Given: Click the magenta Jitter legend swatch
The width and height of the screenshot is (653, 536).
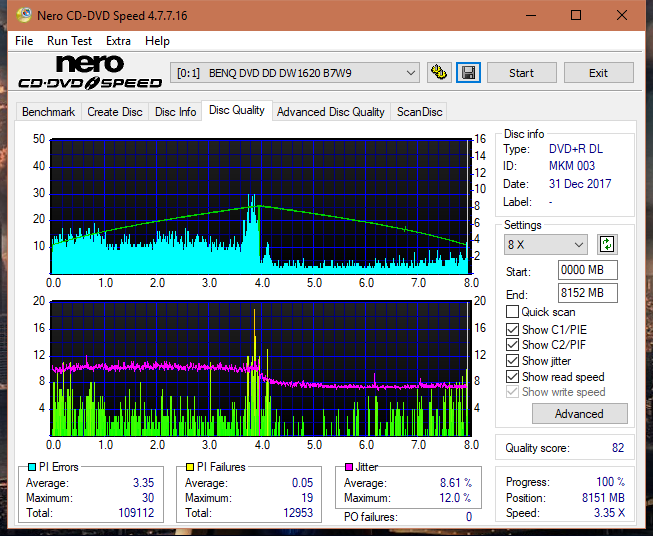Looking at the screenshot, I should point(349,467).
